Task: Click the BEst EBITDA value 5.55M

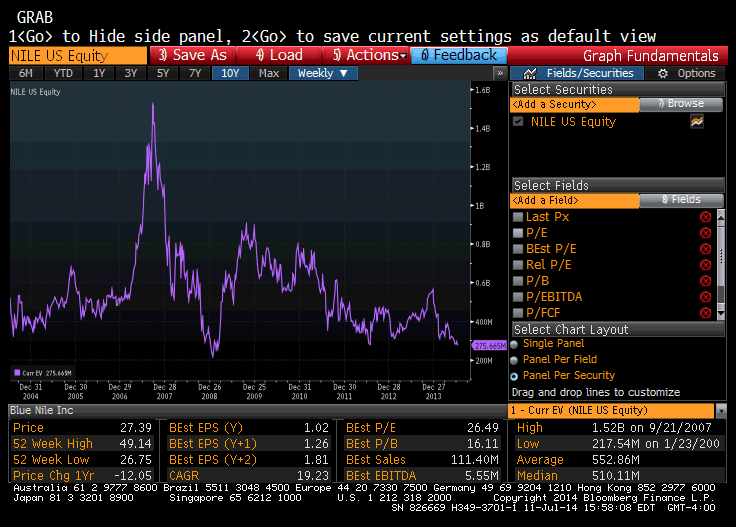Action: [482, 475]
